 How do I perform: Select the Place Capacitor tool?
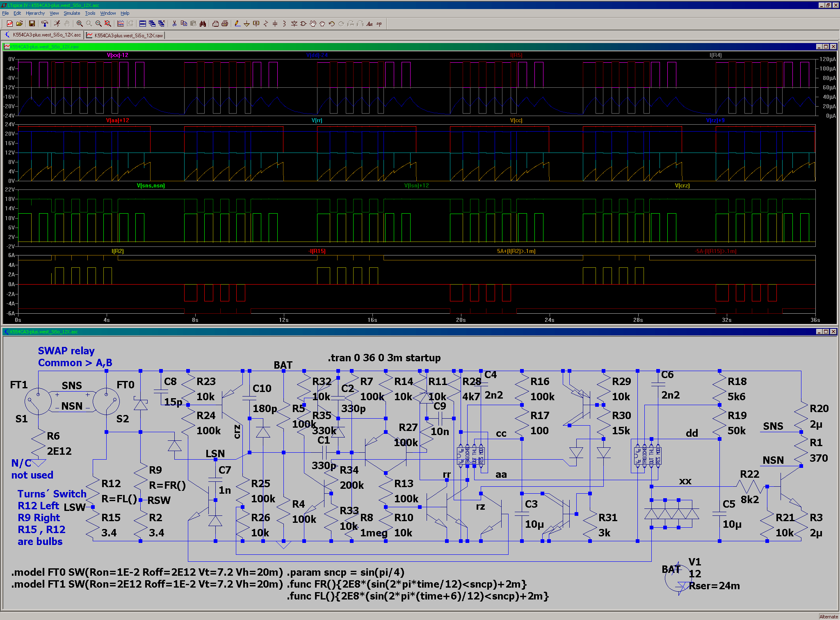point(275,24)
